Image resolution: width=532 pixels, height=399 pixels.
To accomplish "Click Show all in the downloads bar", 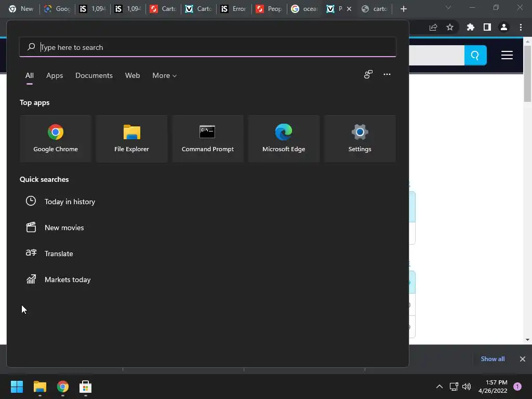I will pyautogui.click(x=493, y=359).
